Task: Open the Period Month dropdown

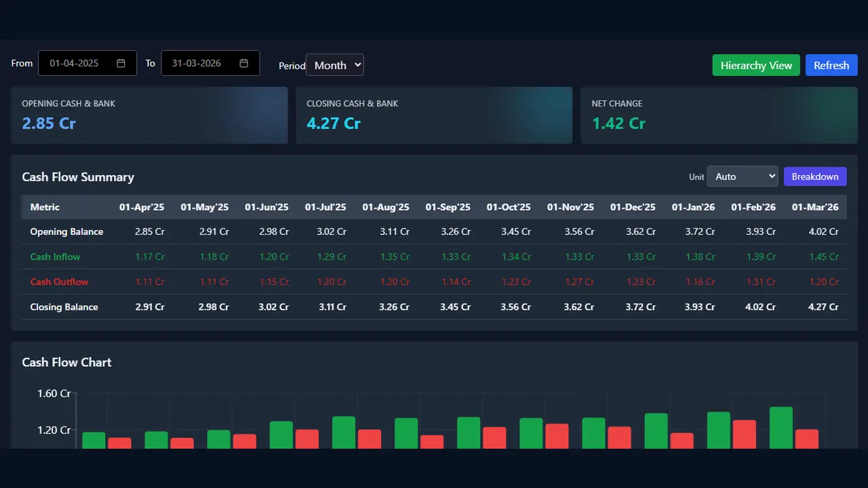Action: point(335,65)
